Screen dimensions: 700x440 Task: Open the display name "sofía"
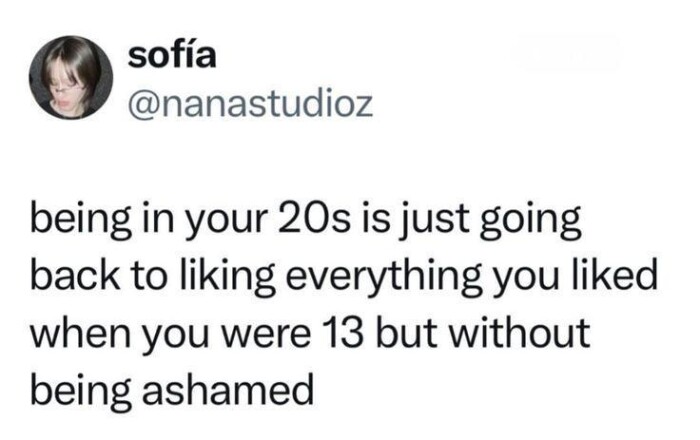pos(172,56)
